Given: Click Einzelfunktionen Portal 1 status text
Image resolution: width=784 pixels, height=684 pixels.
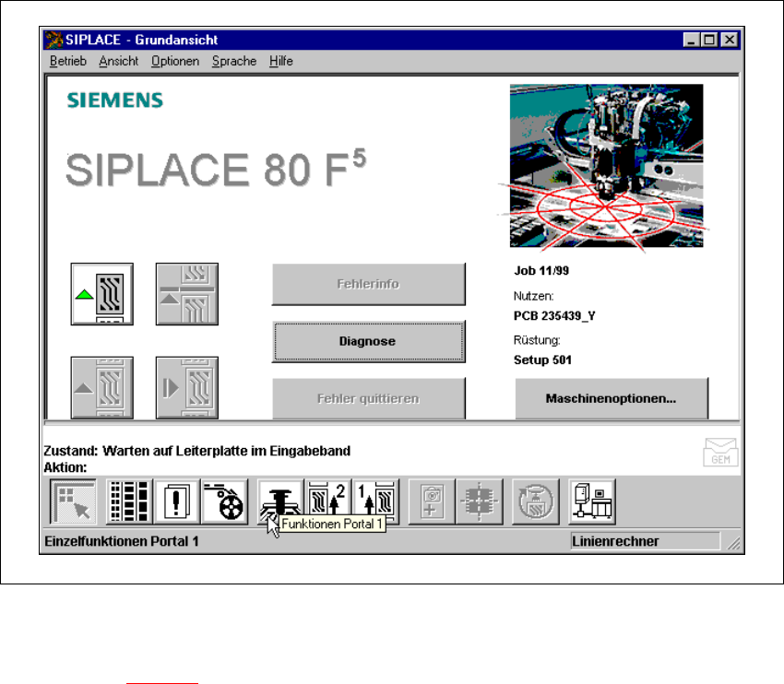Looking at the screenshot, I should pos(122,541).
